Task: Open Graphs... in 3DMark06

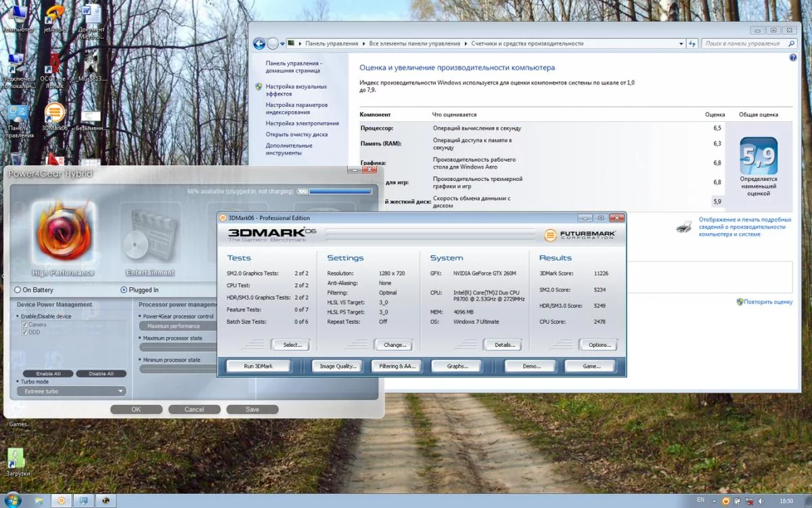Action: pos(457,366)
